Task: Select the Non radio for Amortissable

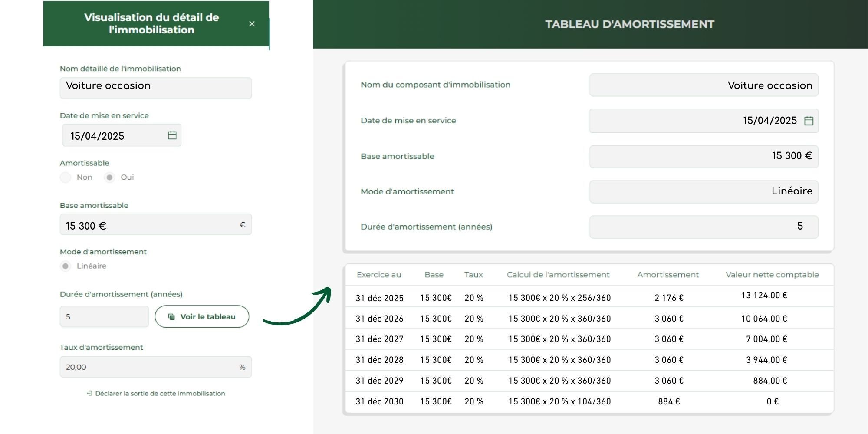Action: [x=66, y=177]
